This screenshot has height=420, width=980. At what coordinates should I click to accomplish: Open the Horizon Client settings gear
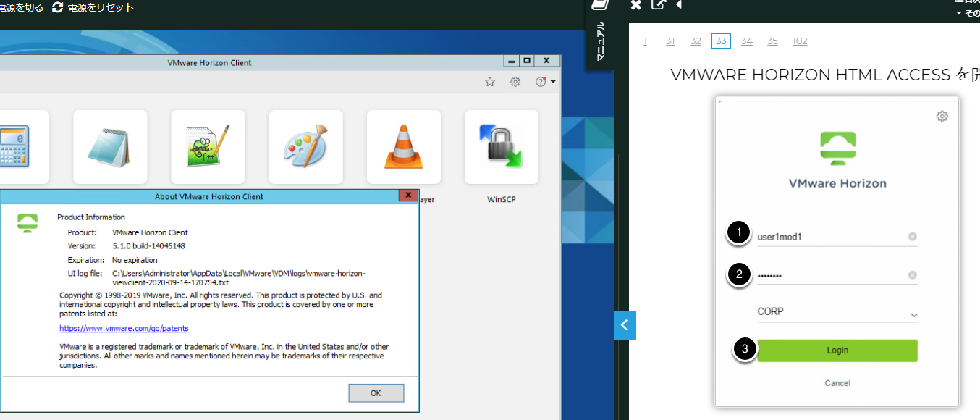515,82
